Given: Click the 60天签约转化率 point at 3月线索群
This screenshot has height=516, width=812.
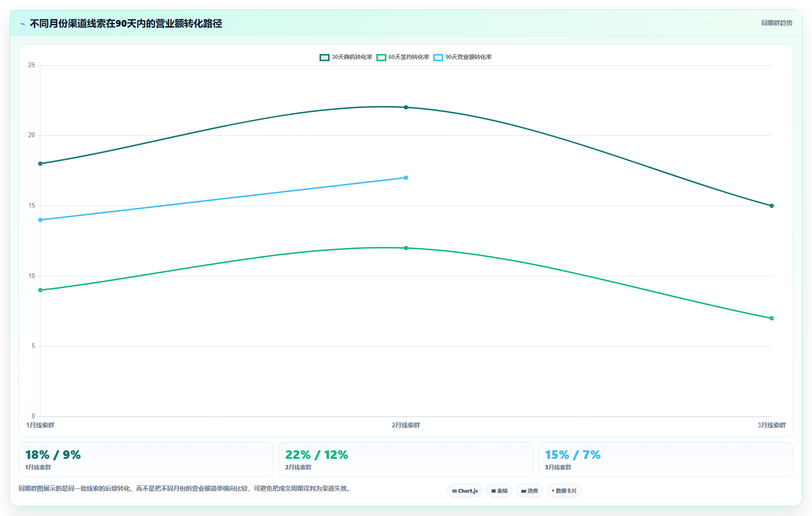Looking at the screenshot, I should pyautogui.click(x=772, y=318).
